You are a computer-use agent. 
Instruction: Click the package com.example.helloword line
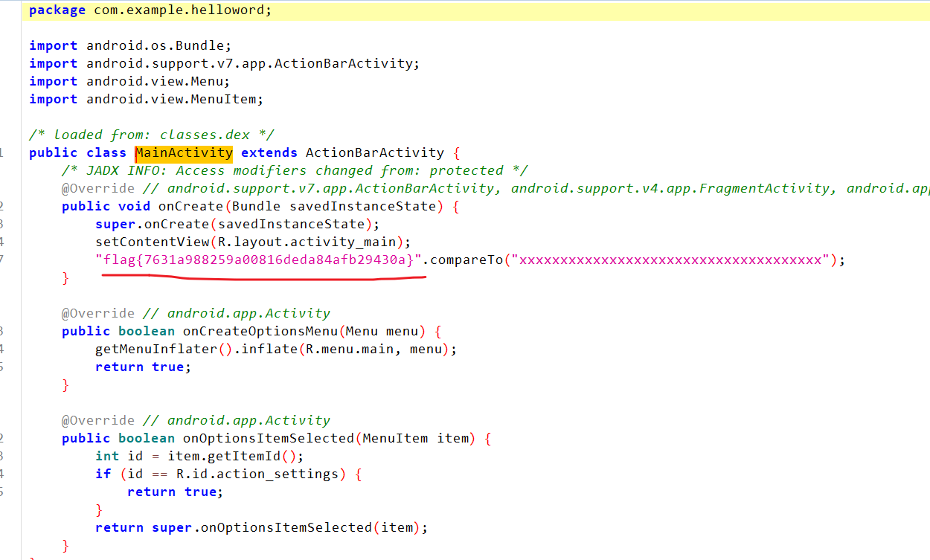[150, 10]
